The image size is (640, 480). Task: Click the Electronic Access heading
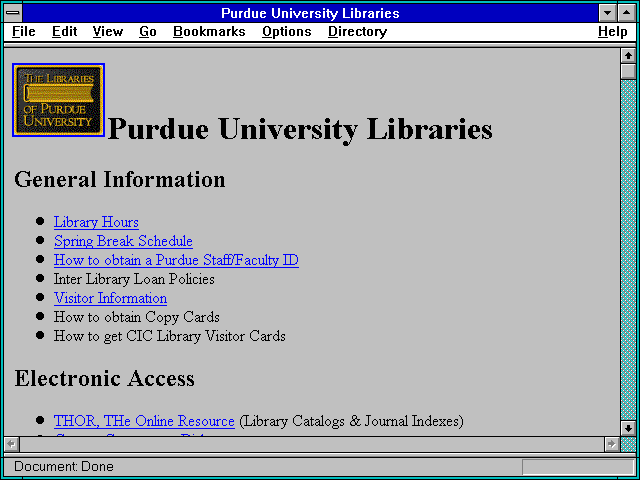coord(104,378)
